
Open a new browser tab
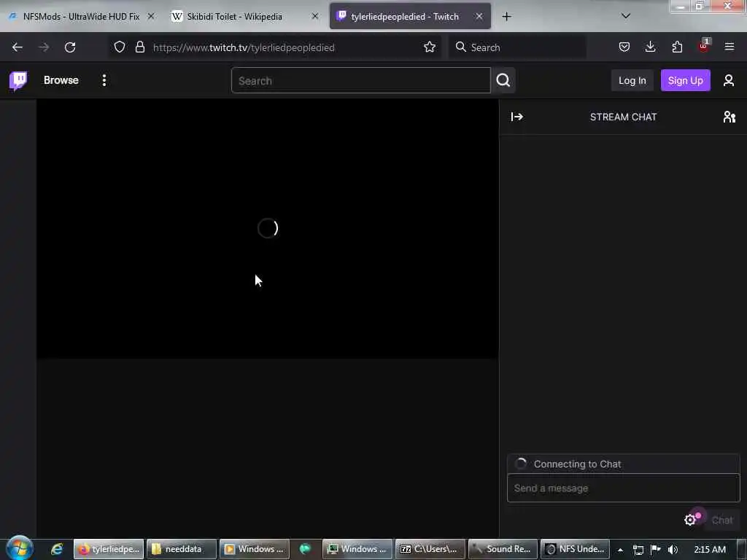click(506, 17)
